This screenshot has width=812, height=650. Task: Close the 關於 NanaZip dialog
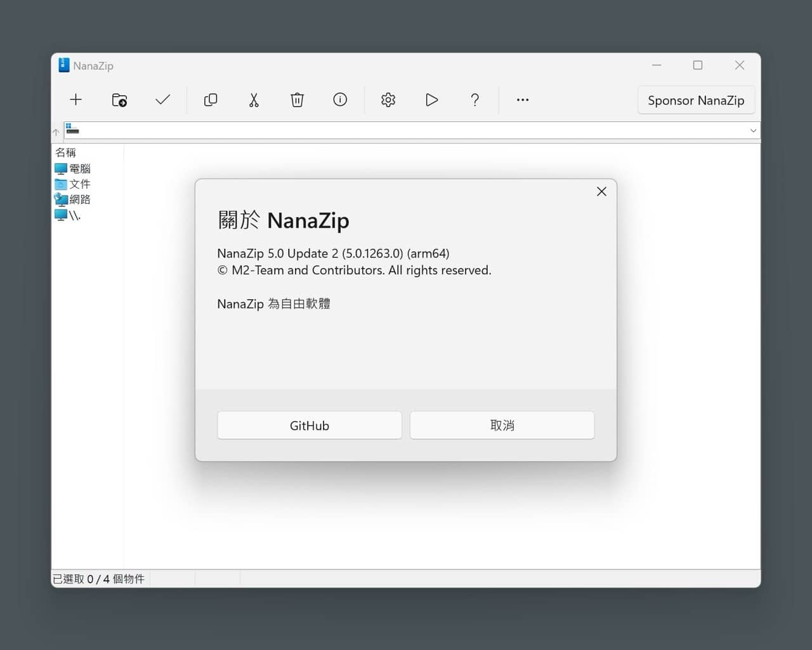click(x=601, y=192)
